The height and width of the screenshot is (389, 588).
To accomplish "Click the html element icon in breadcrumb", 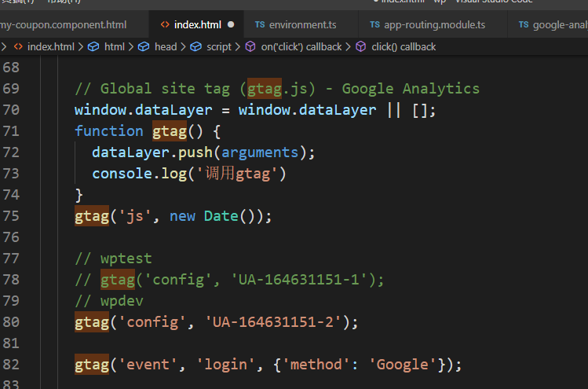I will coord(93,47).
